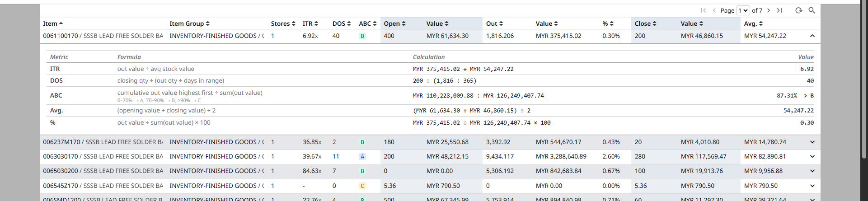Click Item Group cell in 0063030170 row
The width and height of the screenshot is (868, 201).
coord(217,156)
